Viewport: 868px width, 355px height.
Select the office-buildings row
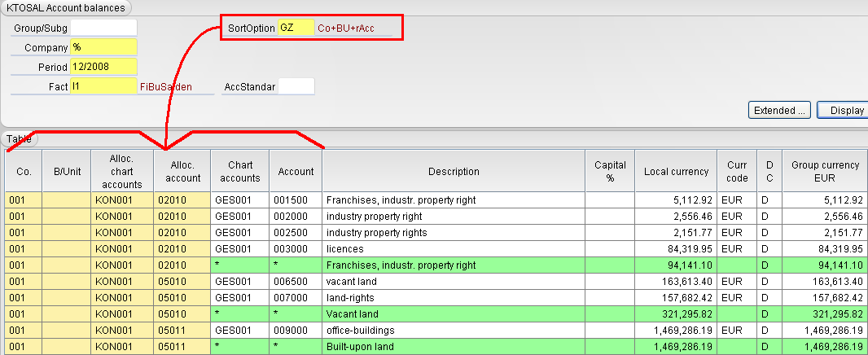(x=436, y=330)
